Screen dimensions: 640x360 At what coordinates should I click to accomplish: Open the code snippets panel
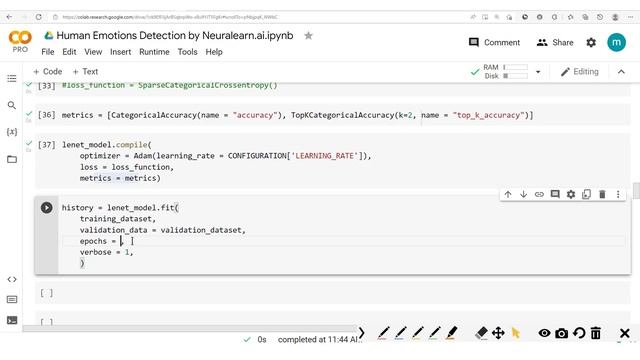coord(12,280)
